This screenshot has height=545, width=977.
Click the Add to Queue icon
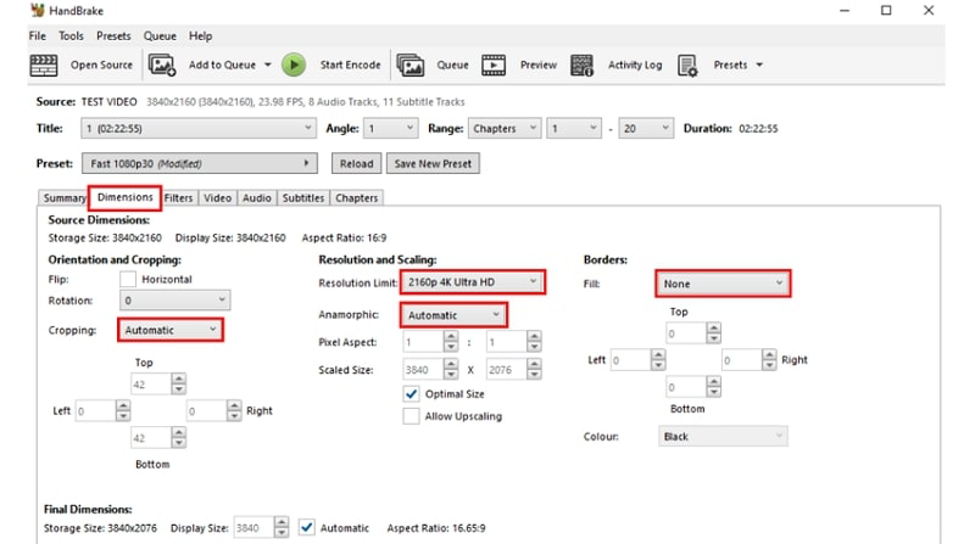click(162, 65)
